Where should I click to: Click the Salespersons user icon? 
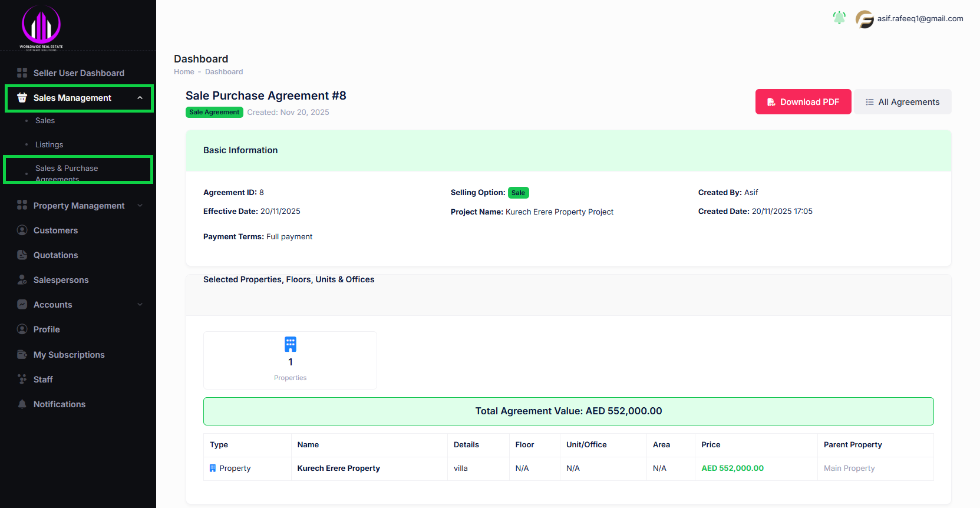point(22,279)
